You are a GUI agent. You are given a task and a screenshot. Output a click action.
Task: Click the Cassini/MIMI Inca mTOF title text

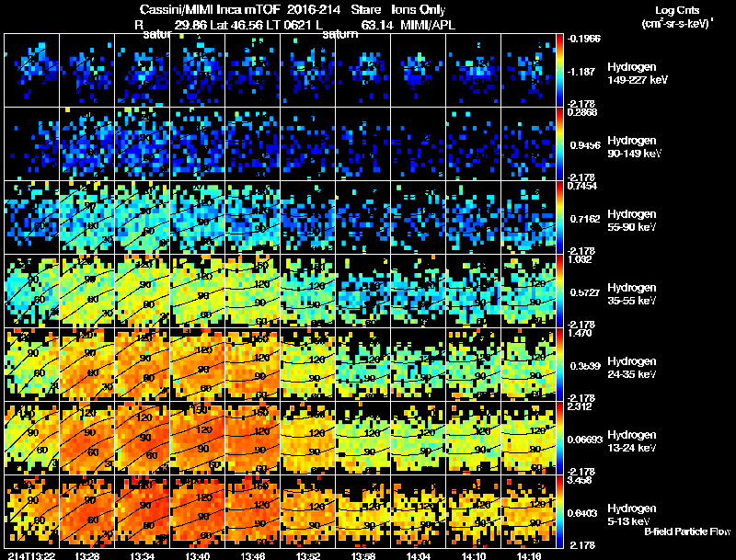coord(210,9)
